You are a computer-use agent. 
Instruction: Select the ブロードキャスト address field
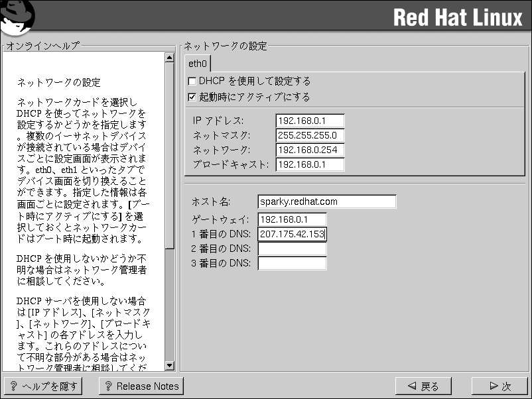[x=310, y=164]
